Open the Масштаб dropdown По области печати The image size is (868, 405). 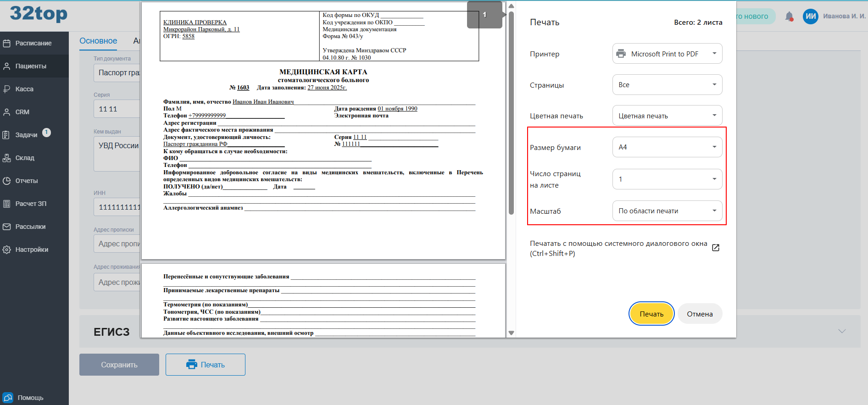coord(668,211)
